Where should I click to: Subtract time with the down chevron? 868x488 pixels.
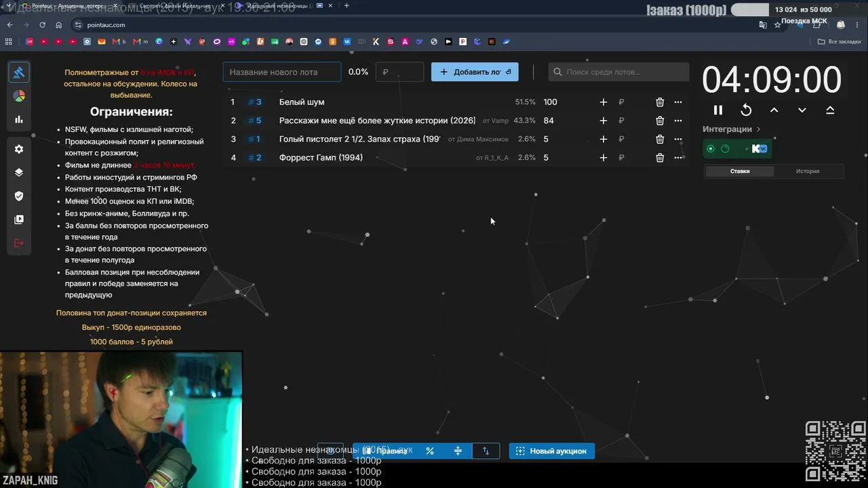[x=802, y=110]
